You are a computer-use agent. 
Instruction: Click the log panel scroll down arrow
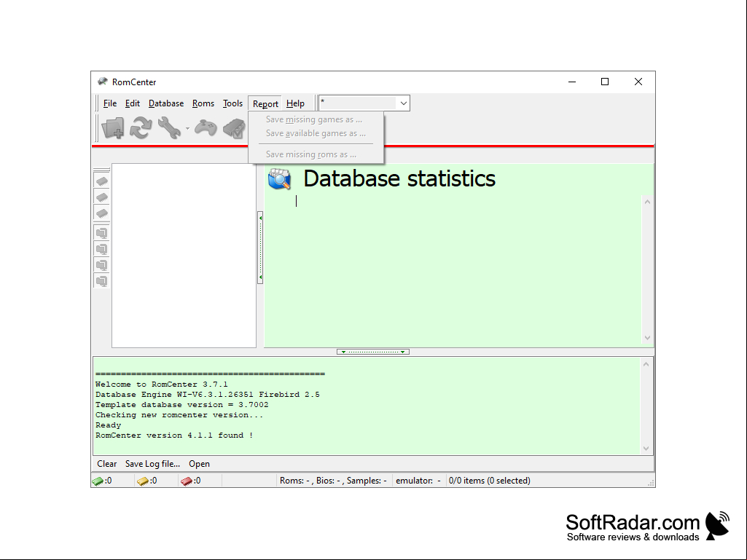coord(646,448)
